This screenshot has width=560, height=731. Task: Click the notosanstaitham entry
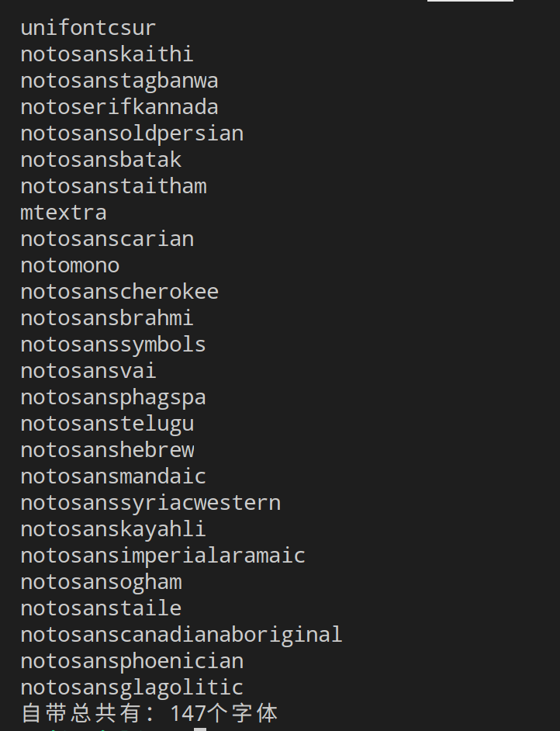point(113,186)
